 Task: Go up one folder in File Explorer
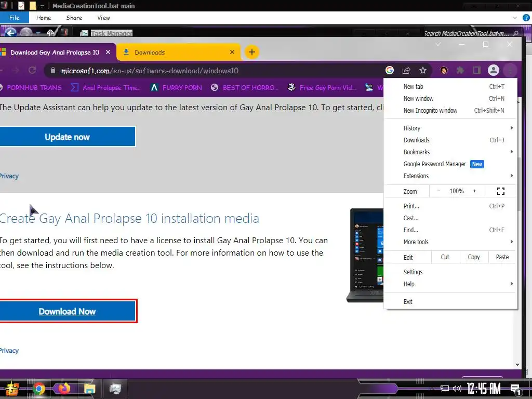(50, 33)
